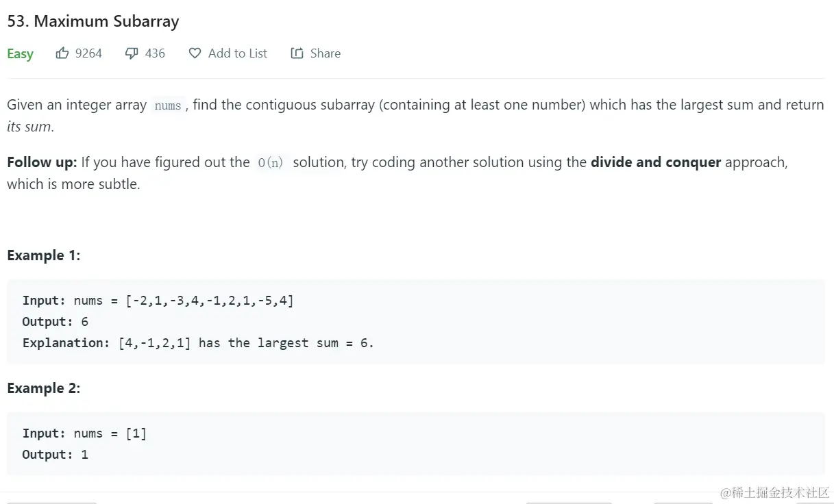Click Example 1 input array line
This screenshot has width=834, height=504.
(x=158, y=300)
